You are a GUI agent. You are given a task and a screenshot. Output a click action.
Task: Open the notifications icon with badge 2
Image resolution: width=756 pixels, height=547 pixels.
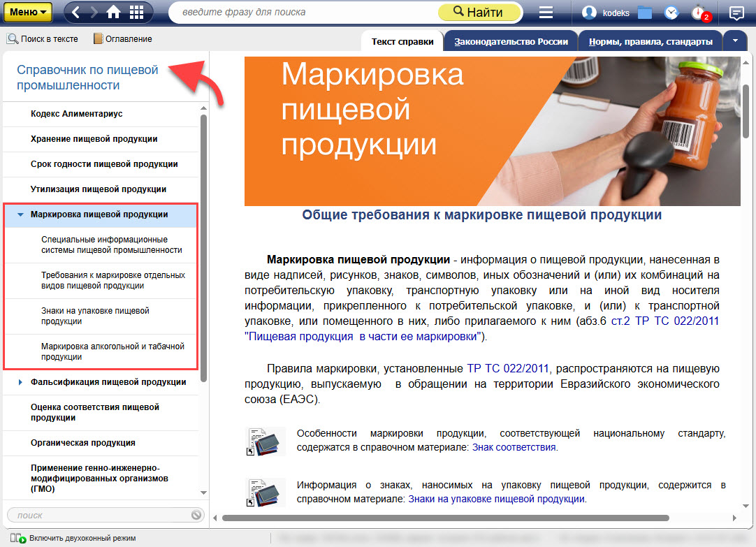click(x=699, y=13)
